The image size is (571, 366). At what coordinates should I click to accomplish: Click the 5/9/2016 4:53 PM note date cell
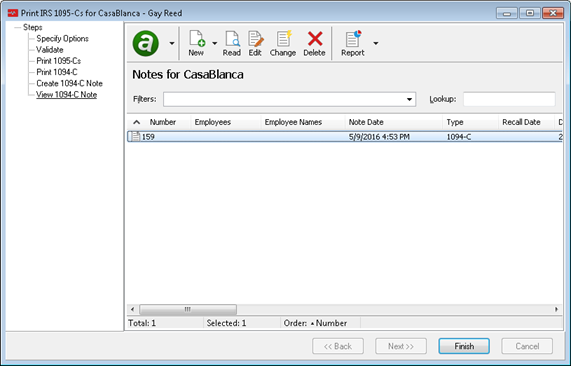click(x=379, y=137)
